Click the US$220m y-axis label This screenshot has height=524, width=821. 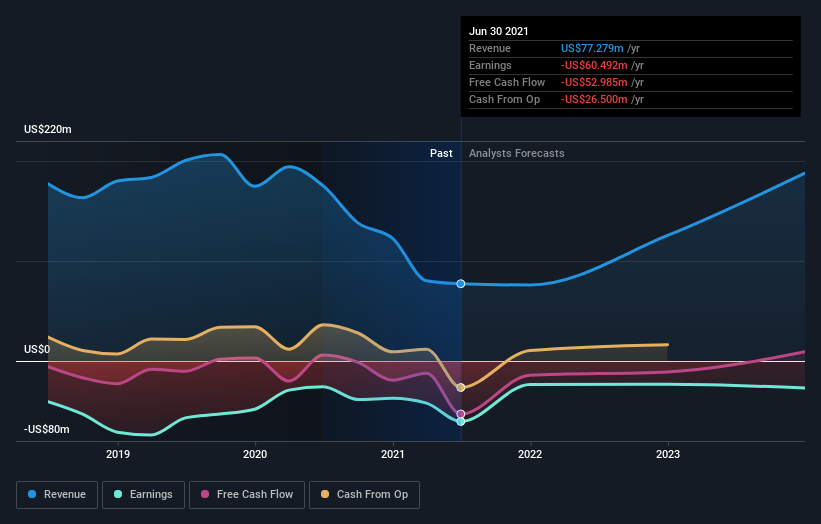click(48, 129)
